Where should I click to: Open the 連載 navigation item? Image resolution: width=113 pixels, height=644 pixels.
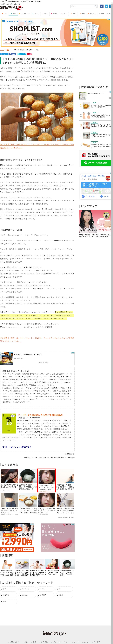[82, 14]
